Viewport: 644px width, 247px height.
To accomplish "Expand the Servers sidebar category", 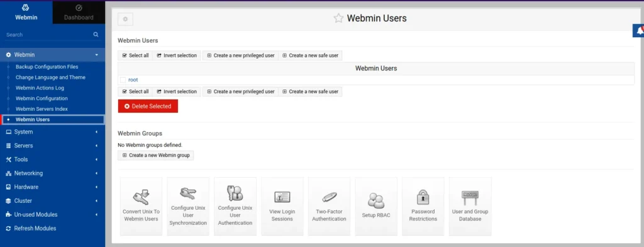I will pos(53,146).
